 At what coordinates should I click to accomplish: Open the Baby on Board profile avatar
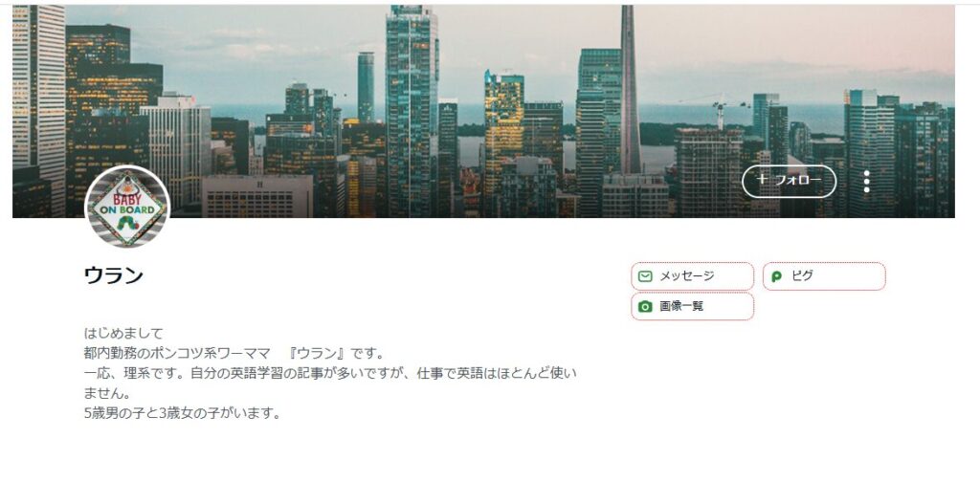(x=127, y=207)
